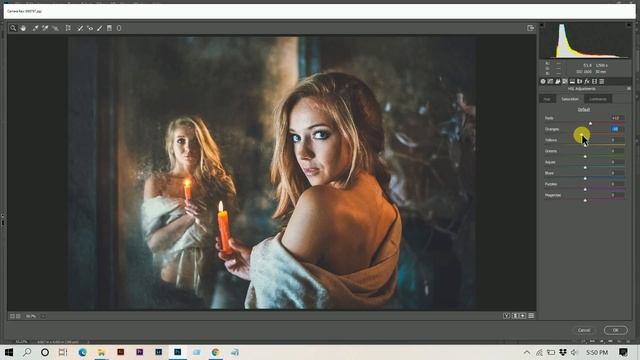640x360 pixels.
Task: Open the notification center icon
Action: [623, 352]
